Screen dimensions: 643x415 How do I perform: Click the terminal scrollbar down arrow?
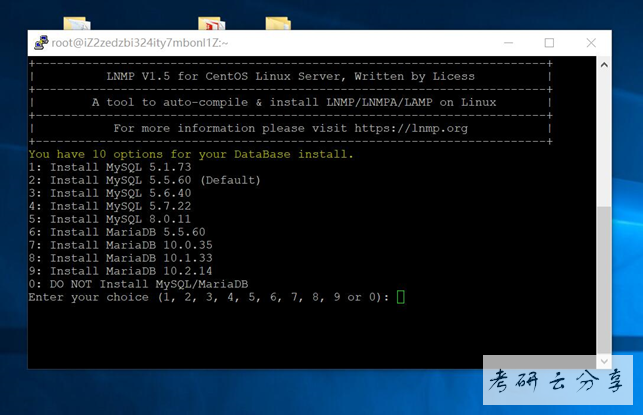pyautogui.click(x=604, y=361)
